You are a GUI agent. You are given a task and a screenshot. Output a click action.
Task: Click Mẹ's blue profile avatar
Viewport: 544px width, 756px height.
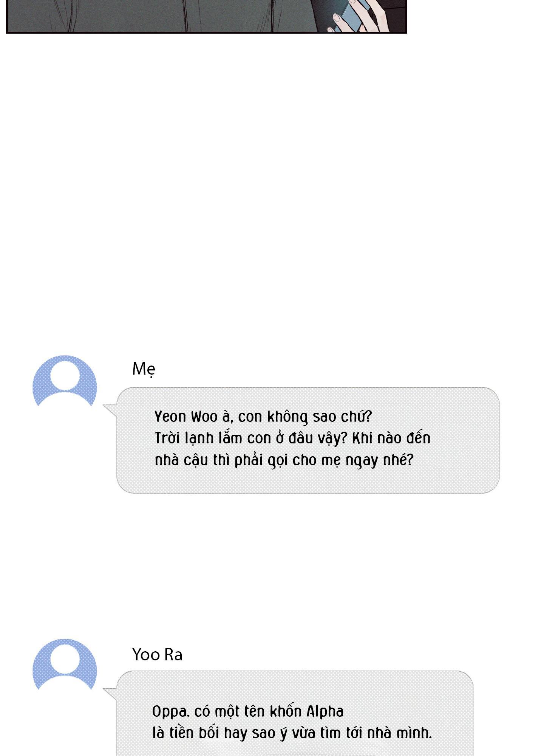pos(65,381)
